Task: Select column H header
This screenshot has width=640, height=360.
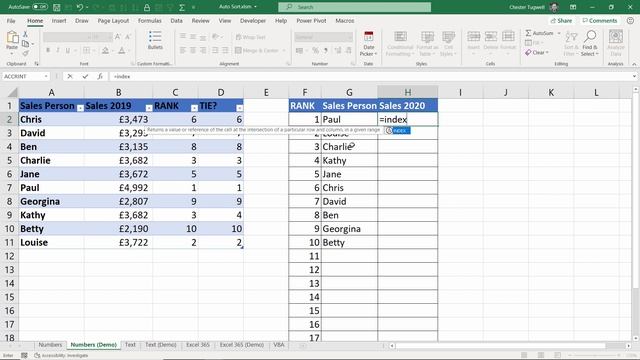Action: 407,92
